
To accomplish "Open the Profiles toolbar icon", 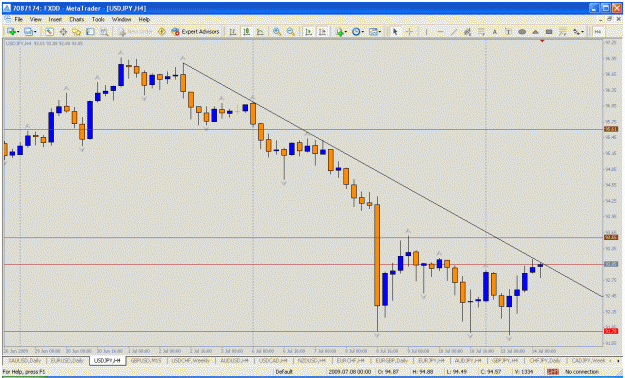I will tap(28, 32).
